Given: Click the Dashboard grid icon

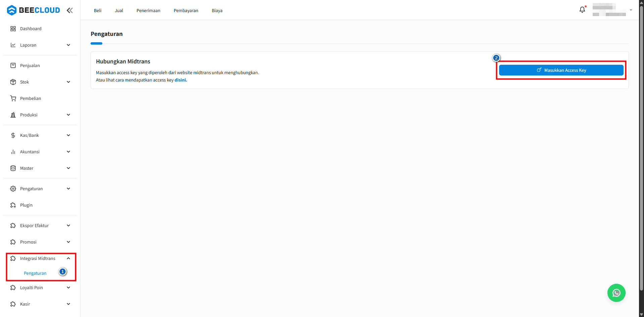Looking at the screenshot, I should (x=13, y=29).
